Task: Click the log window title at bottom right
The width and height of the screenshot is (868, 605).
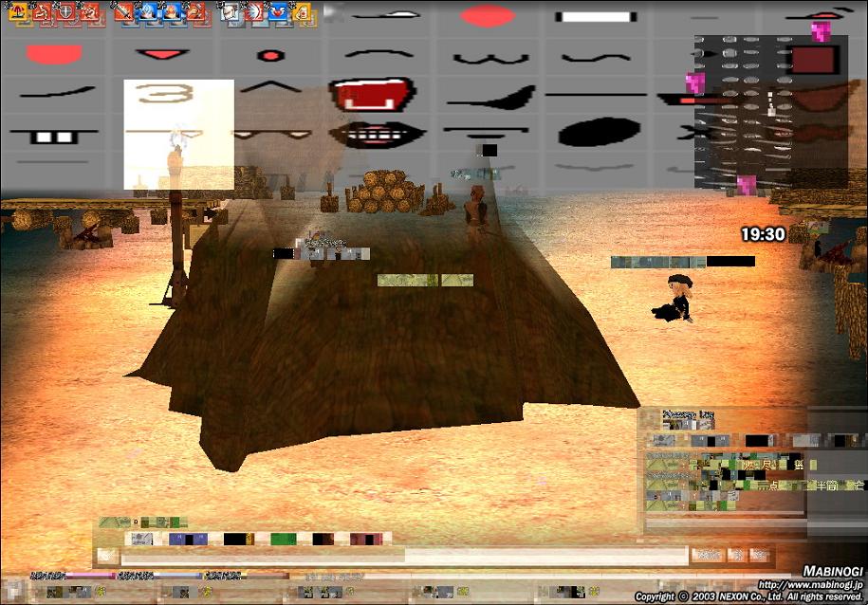Action: [688, 414]
